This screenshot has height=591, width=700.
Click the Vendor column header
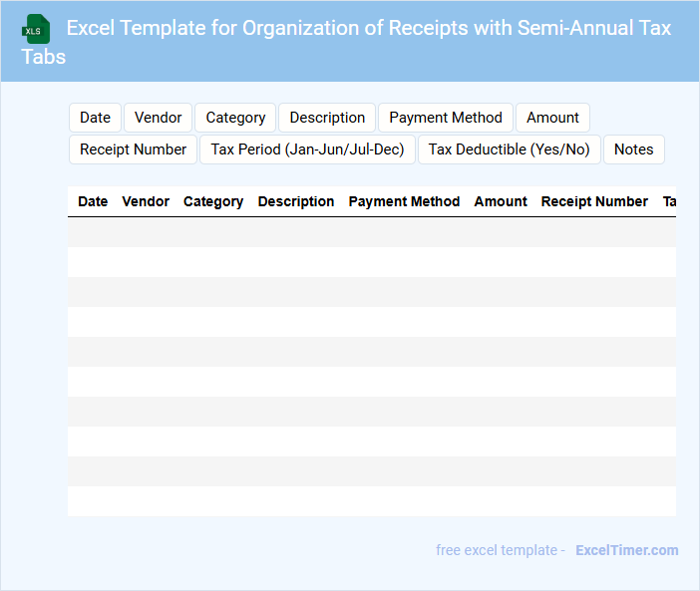pos(146,201)
